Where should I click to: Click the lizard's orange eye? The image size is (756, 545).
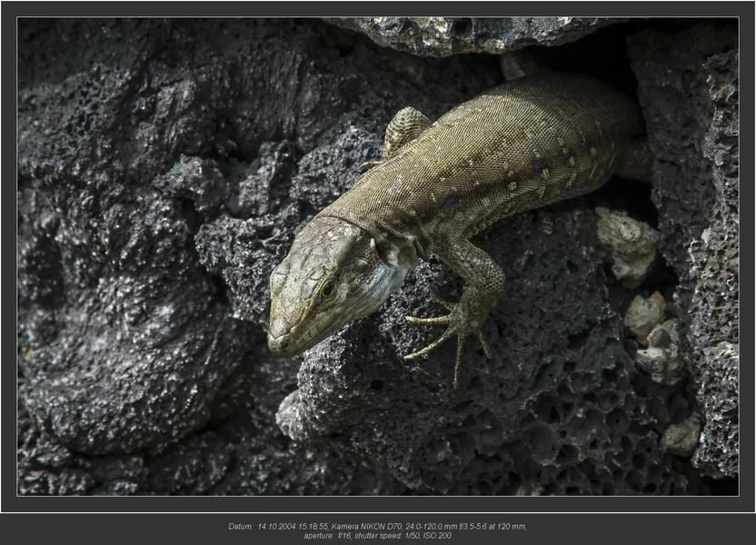tap(328, 290)
